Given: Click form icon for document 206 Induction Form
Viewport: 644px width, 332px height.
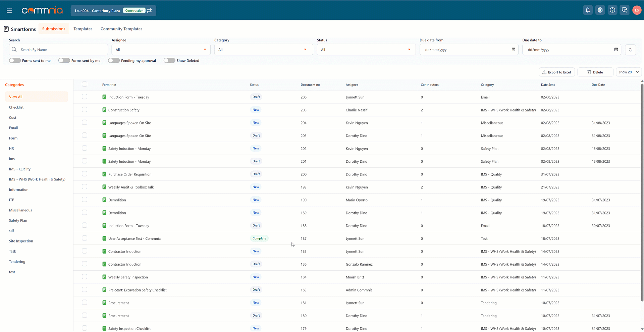Looking at the screenshot, I should [104, 97].
